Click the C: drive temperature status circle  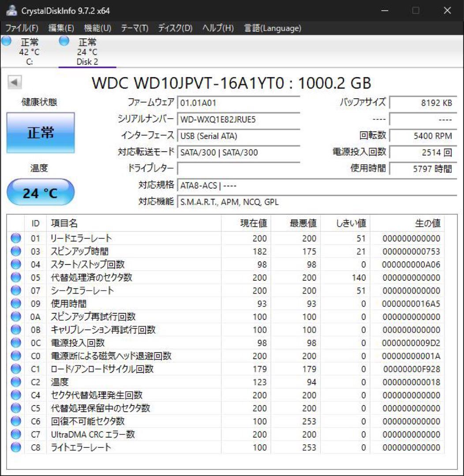6,41
